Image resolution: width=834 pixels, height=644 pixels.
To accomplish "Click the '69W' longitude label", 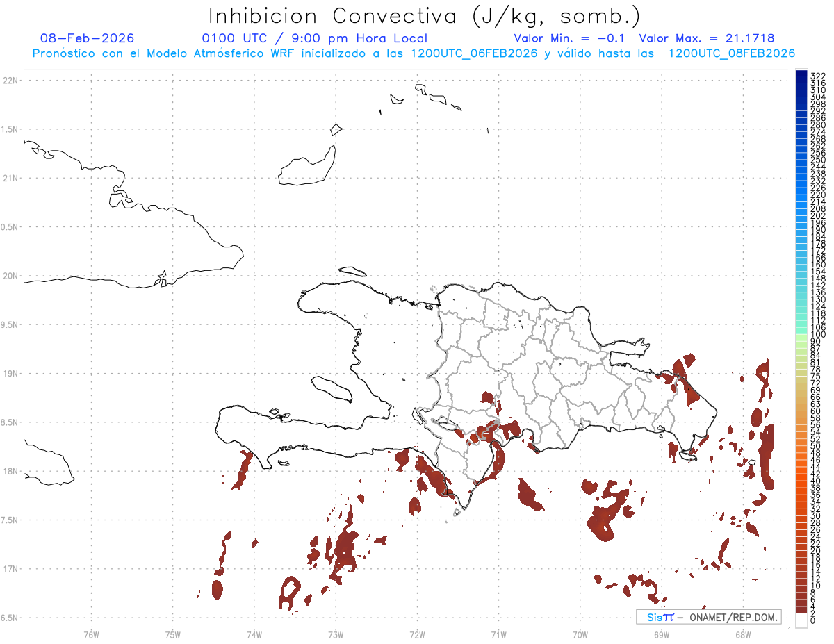I will tap(662, 634).
